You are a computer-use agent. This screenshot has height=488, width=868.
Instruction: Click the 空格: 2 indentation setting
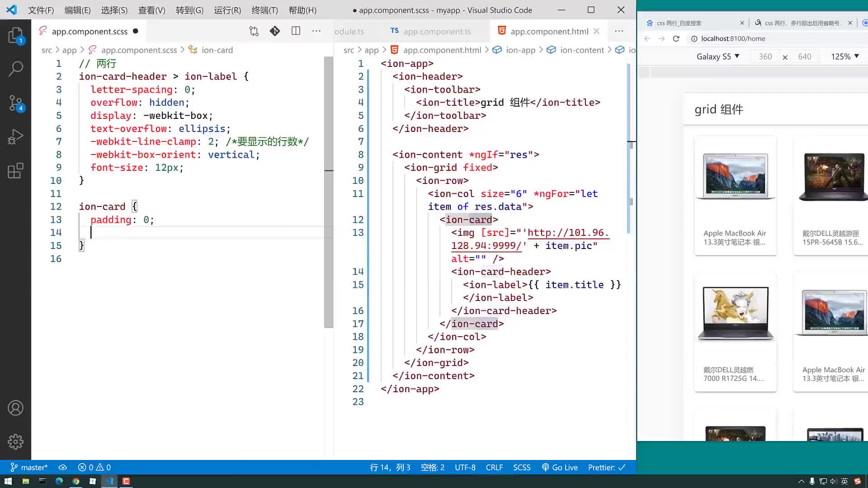point(433,467)
